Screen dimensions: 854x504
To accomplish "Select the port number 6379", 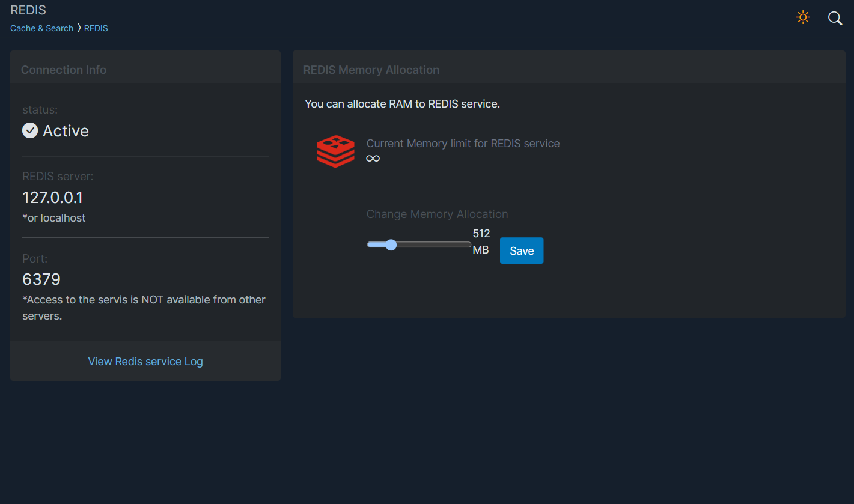I will tap(41, 279).
